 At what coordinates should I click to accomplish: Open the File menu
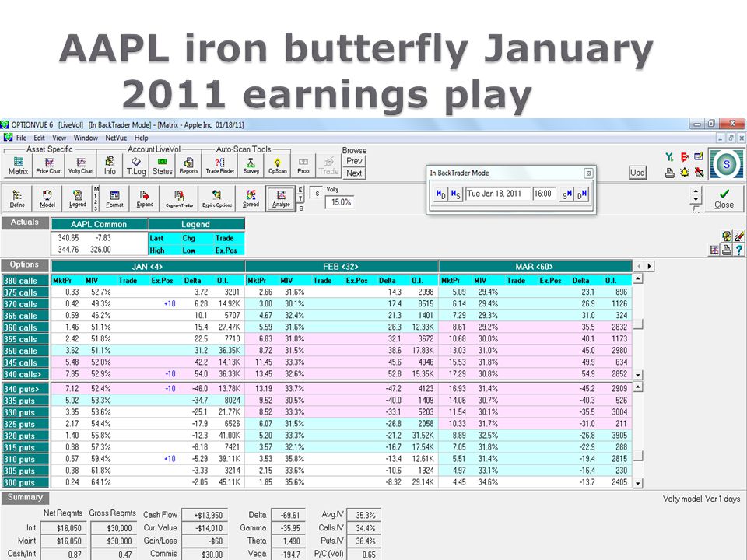coord(22,138)
